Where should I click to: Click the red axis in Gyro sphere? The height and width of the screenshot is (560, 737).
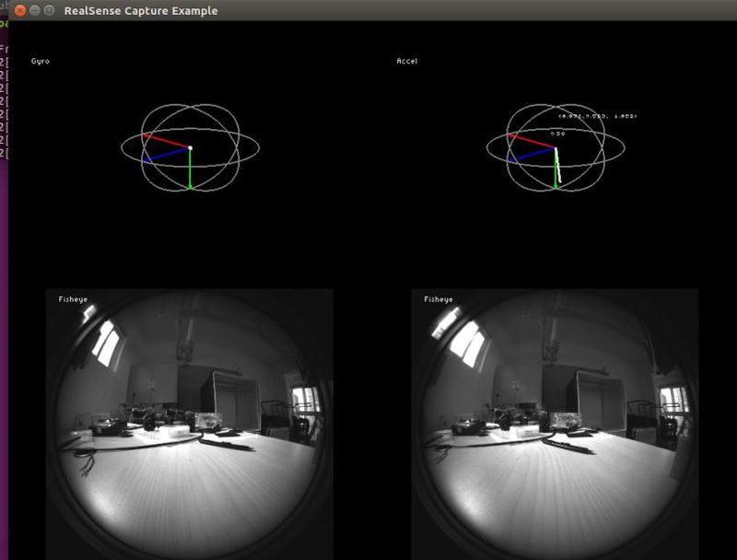tap(166, 141)
